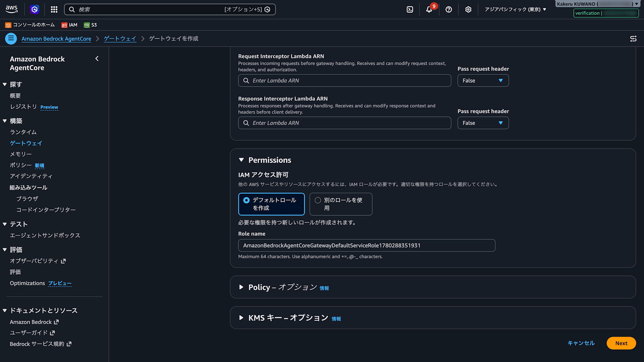The image size is (644, 362).
Task: Open メモリー in the sidebar
Action: [21, 154]
